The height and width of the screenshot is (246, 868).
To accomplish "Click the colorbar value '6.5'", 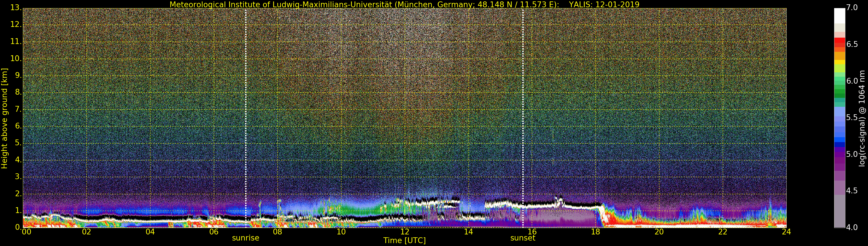I will pyautogui.click(x=852, y=44).
